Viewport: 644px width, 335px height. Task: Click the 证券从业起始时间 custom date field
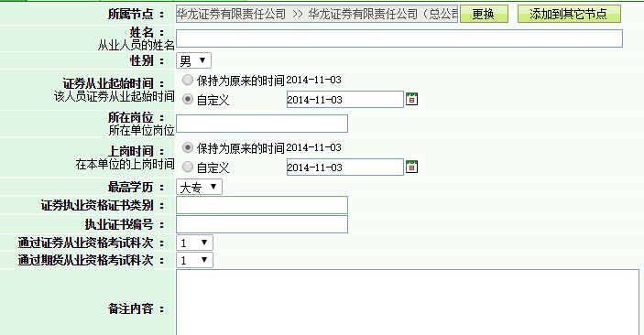(345, 100)
